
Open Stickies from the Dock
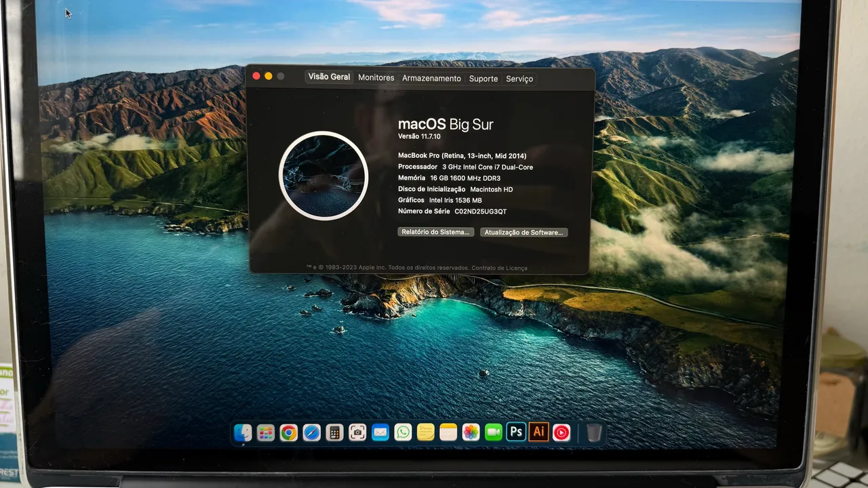pos(425,432)
